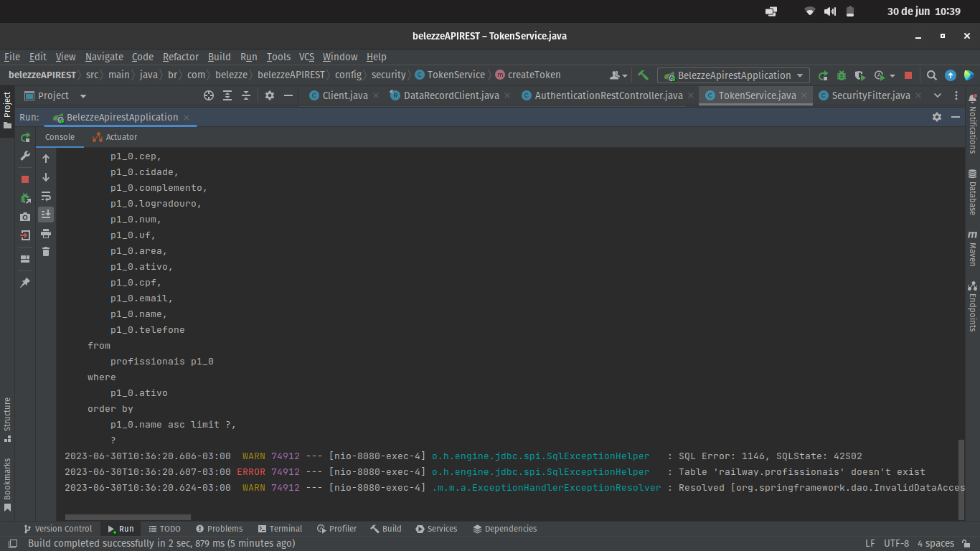Click the Exit icon in Run sidebar
This screenshot has height=551, width=980.
[25, 235]
